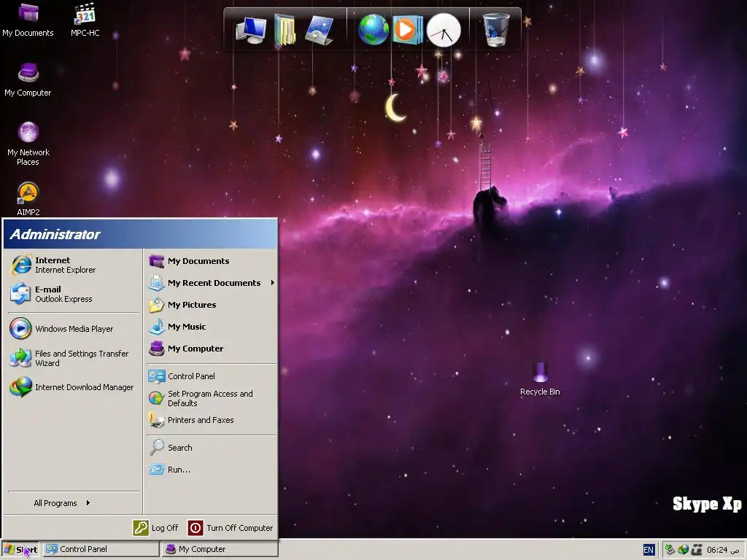Open Internet Explorer from Start menu
The width and height of the screenshot is (747, 560).
tap(74, 265)
